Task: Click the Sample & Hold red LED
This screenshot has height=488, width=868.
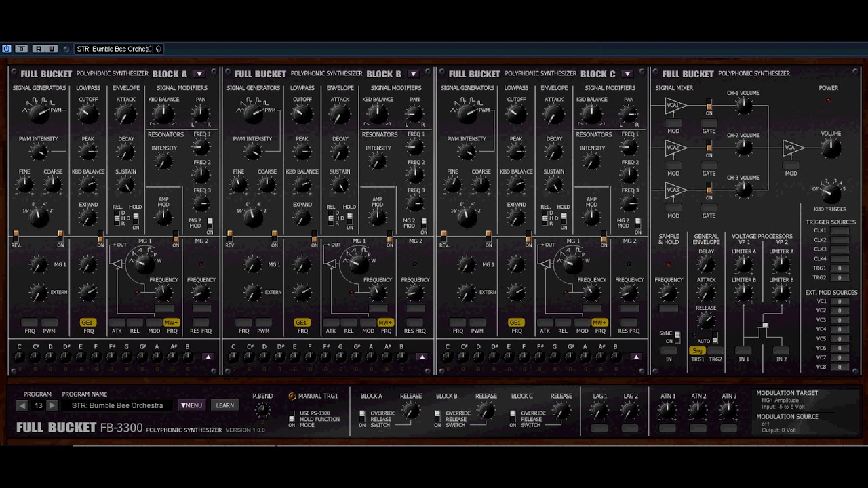Action: [669, 265]
